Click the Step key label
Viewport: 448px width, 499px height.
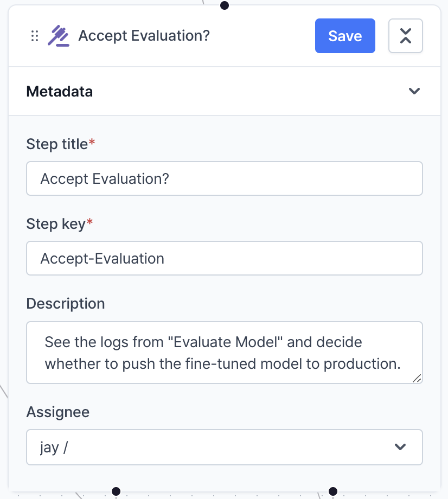[56, 223]
